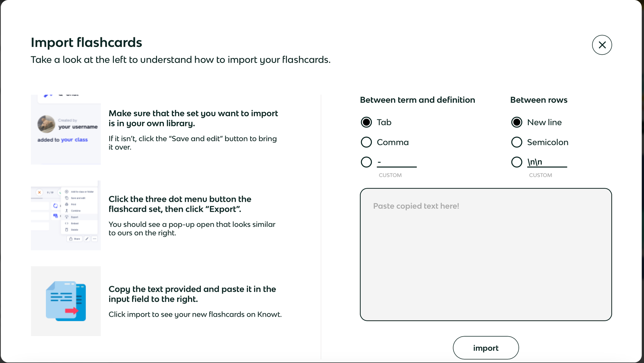The width and height of the screenshot is (644, 363).
Task: Click the 'Click the three dot menu' heading
Action: pyautogui.click(x=180, y=204)
